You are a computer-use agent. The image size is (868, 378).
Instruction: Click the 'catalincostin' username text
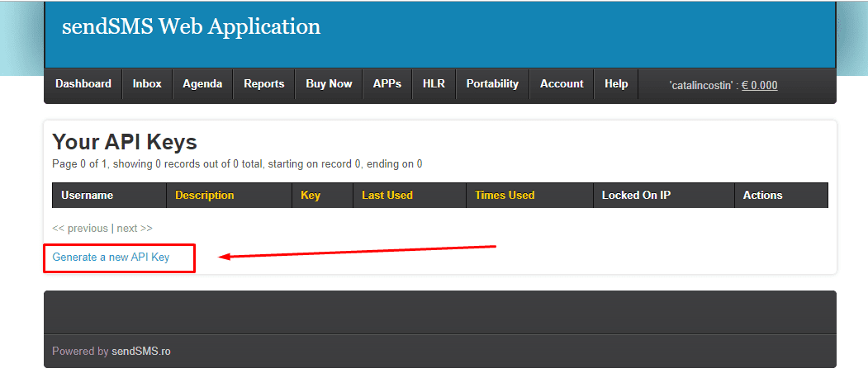pos(703,85)
